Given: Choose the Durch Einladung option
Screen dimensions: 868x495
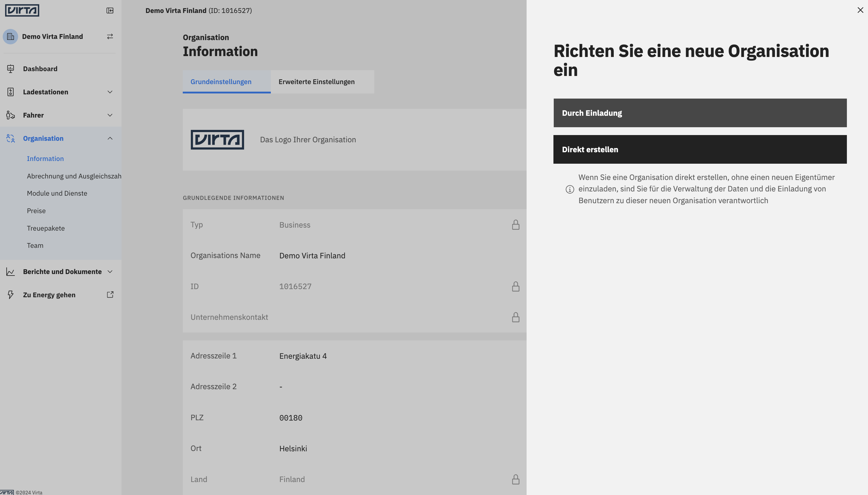Looking at the screenshot, I should (700, 113).
